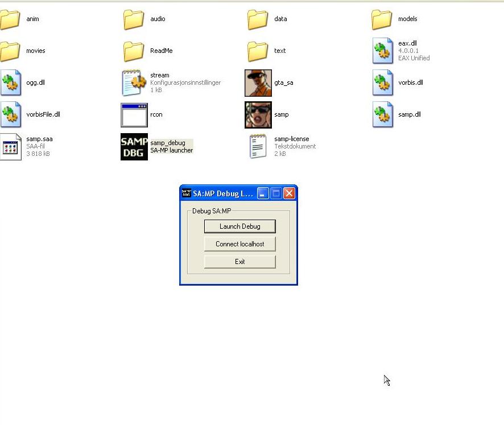Click the 'ReadMe' folder name
504x425 pixels.
click(162, 51)
